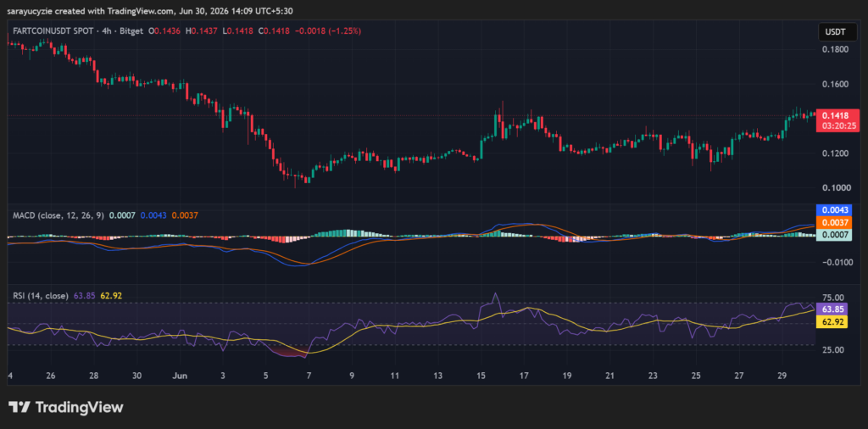Click the 23 date on time axis
The image size is (868, 429).
coord(653,376)
